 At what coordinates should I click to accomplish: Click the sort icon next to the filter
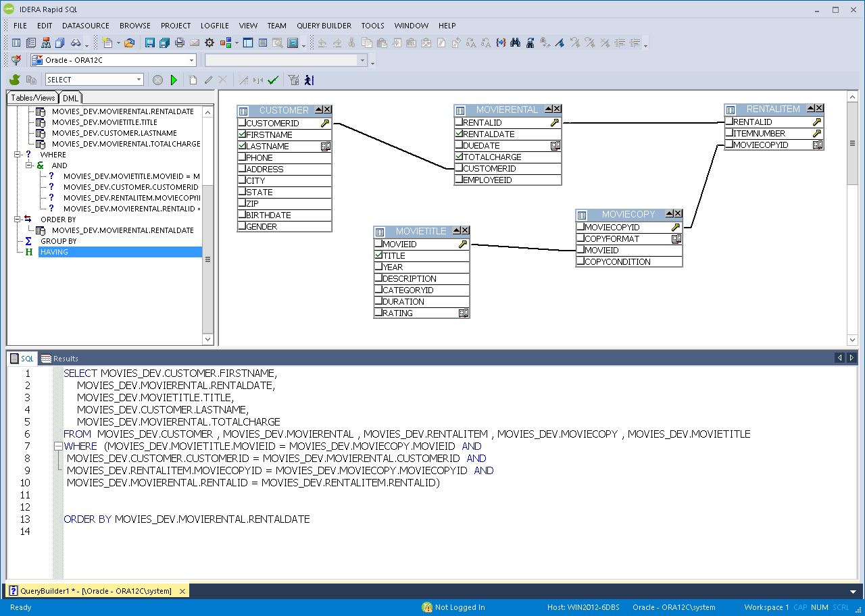coord(310,79)
